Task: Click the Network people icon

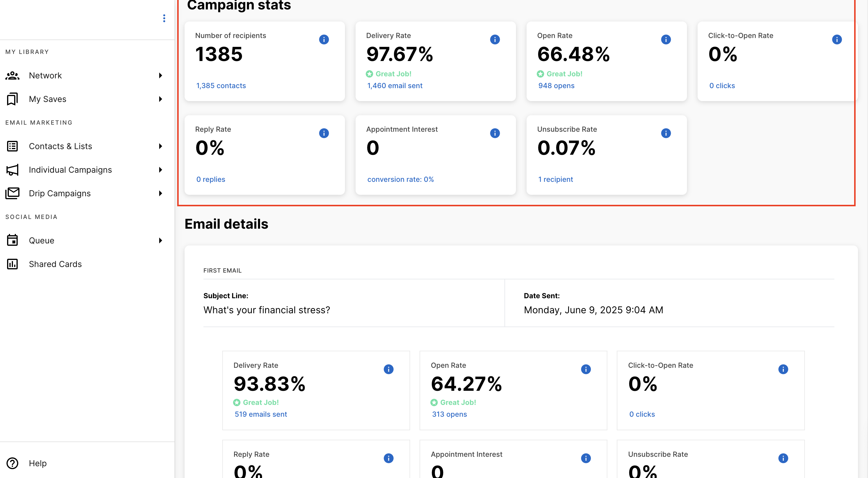Action: tap(12, 75)
